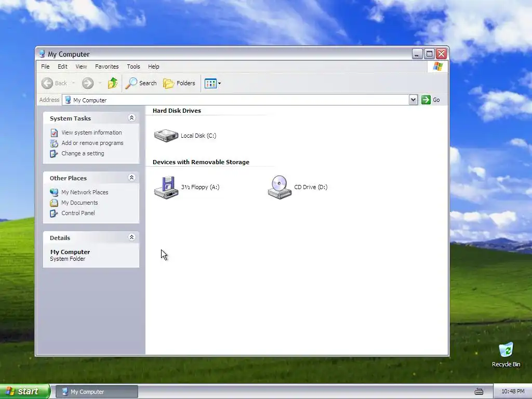Click the System Tasks header text

pyautogui.click(x=70, y=118)
